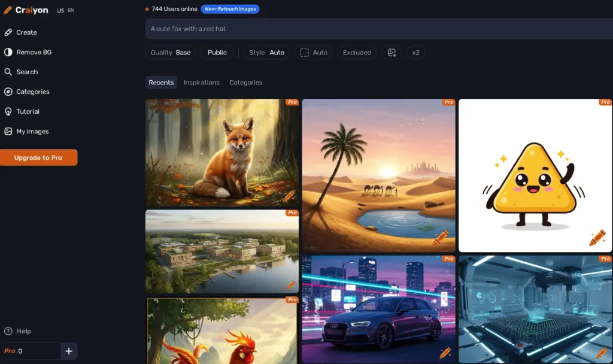Open the aspect ratio Auto dropdown
This screenshot has width=613, height=364.
[314, 53]
